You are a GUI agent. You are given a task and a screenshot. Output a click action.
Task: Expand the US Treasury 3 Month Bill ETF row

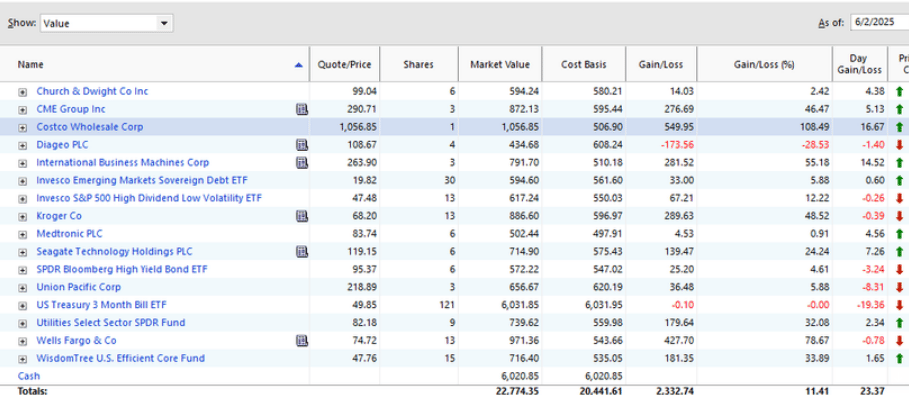[23, 306]
